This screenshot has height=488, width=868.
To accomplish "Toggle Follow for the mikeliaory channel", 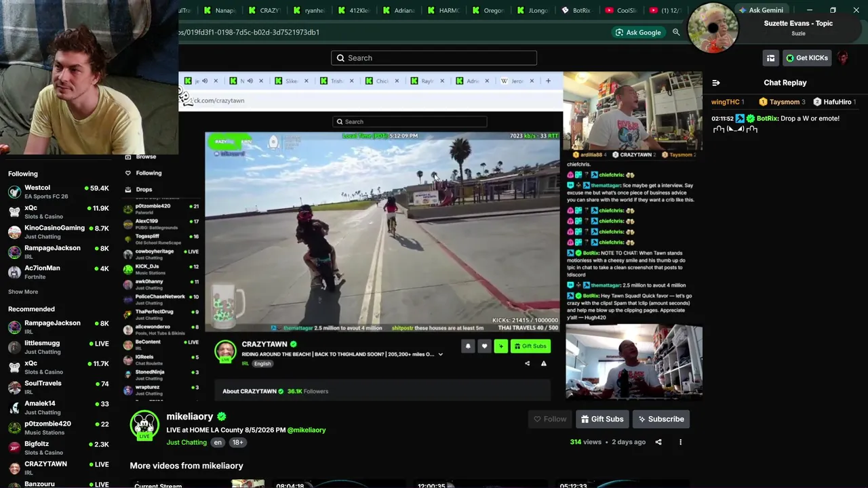I will pyautogui.click(x=550, y=419).
